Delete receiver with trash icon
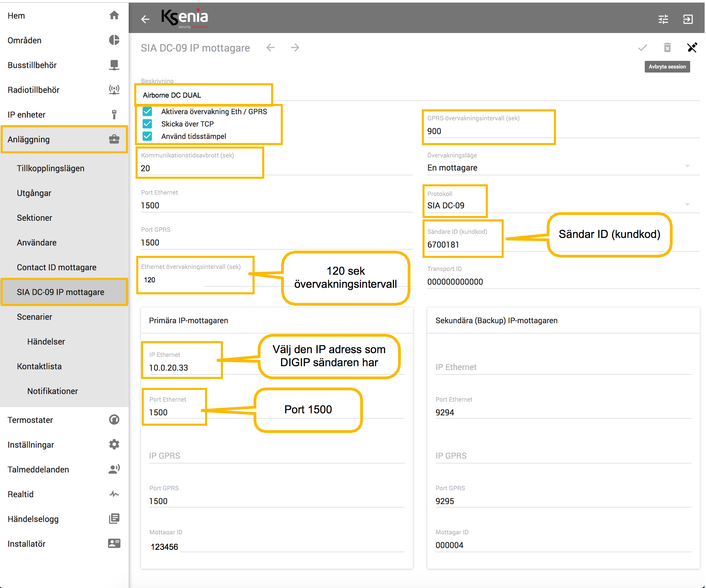 tap(667, 48)
